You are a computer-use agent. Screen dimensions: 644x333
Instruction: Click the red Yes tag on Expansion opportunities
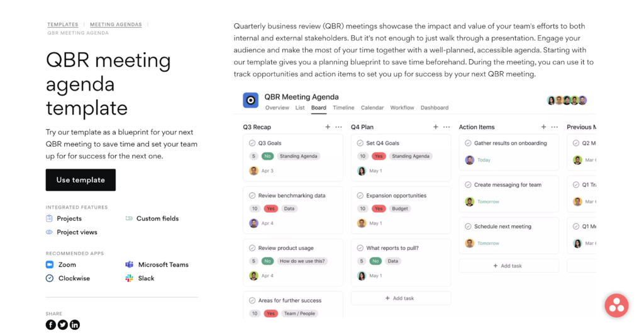[x=379, y=208]
